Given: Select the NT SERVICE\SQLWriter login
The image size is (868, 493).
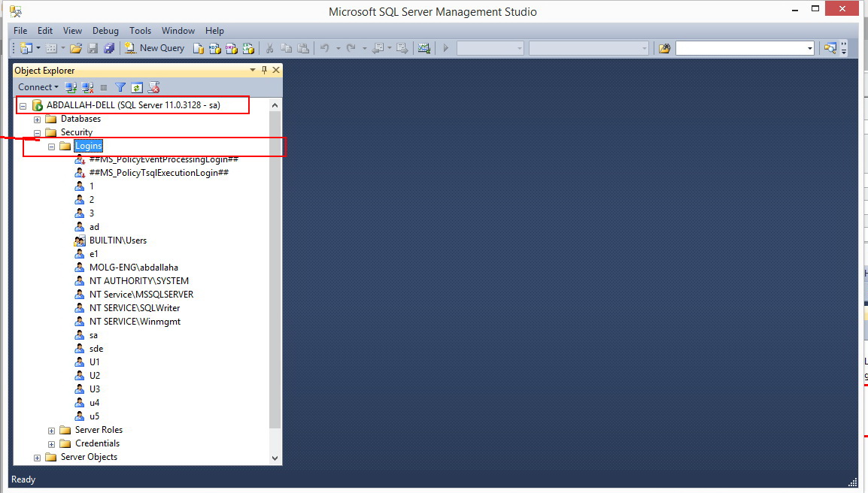Looking at the screenshot, I should [x=135, y=308].
